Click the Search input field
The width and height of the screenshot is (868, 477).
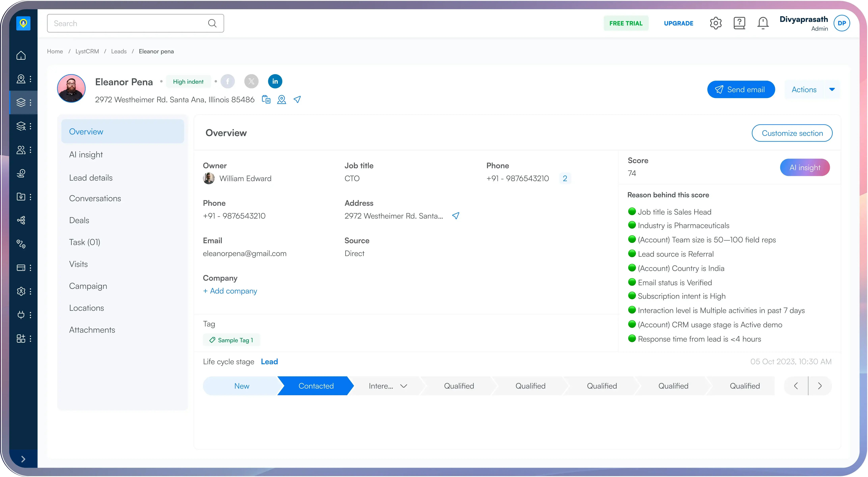(x=130, y=23)
